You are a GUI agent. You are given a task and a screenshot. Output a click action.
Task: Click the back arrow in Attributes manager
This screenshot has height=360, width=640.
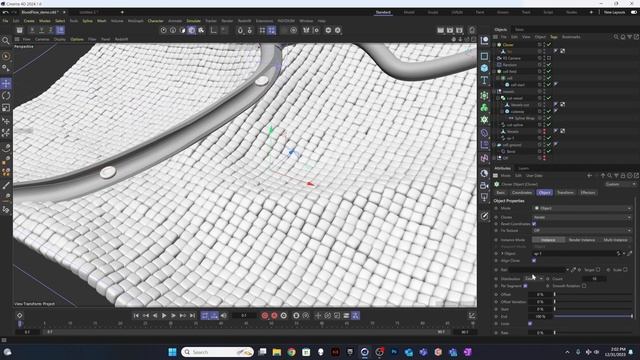(x=589, y=176)
